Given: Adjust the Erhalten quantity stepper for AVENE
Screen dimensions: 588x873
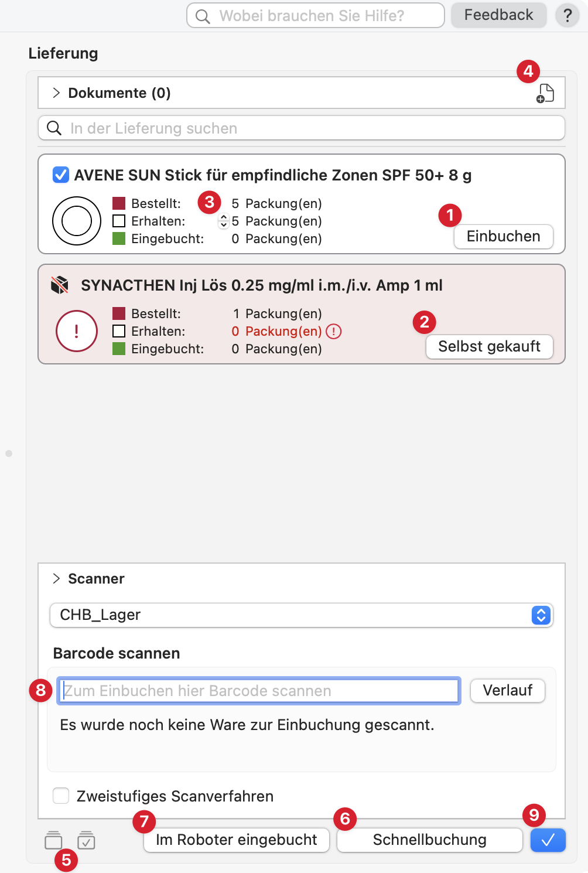Looking at the screenshot, I should pos(224,221).
